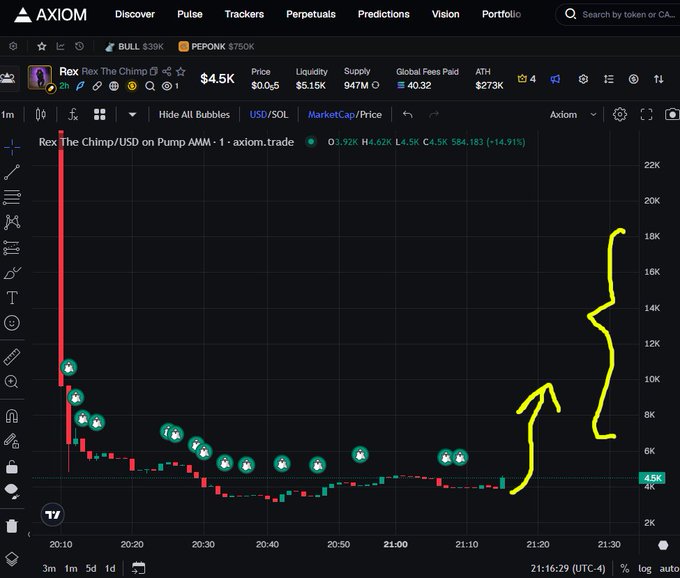
Task: Remove drawings with trash icon
Action: 12,526
